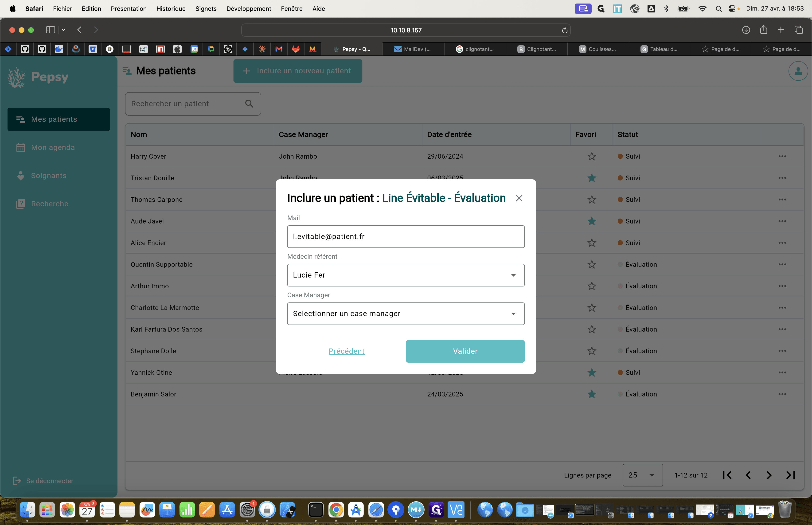
Task: Open the Case Manager dropdown
Action: tap(406, 314)
